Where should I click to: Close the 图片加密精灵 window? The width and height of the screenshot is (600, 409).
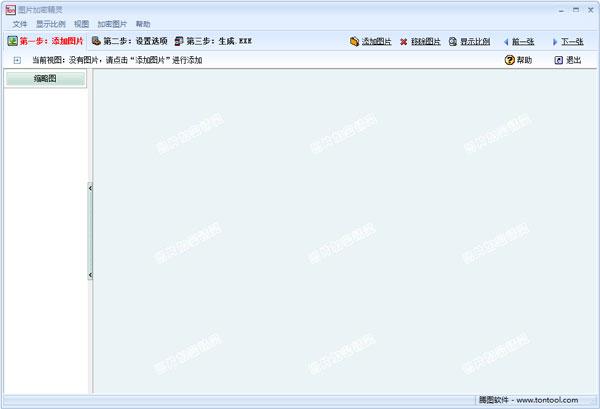pyautogui.click(x=590, y=10)
